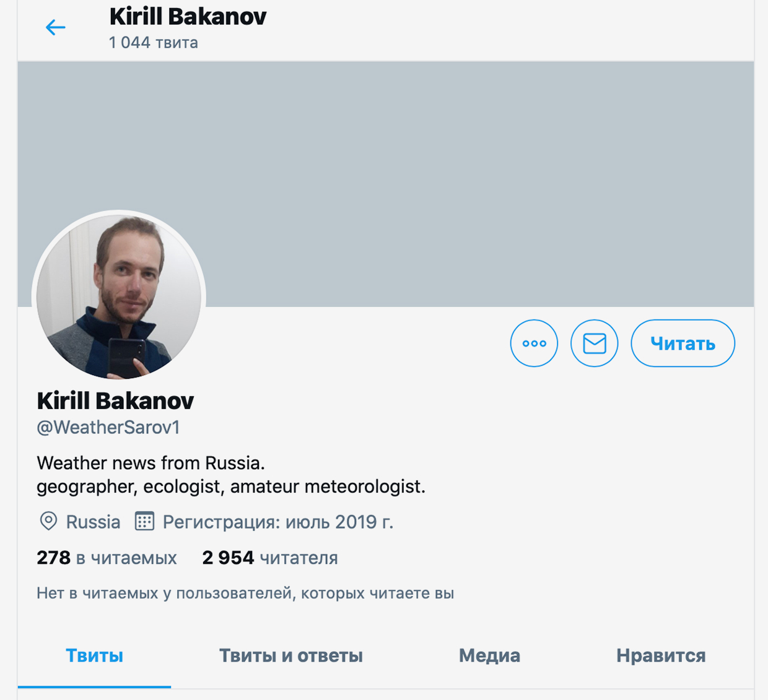Open the 278 в читаемых list
Screen dimensions: 768x700
[x=107, y=558]
